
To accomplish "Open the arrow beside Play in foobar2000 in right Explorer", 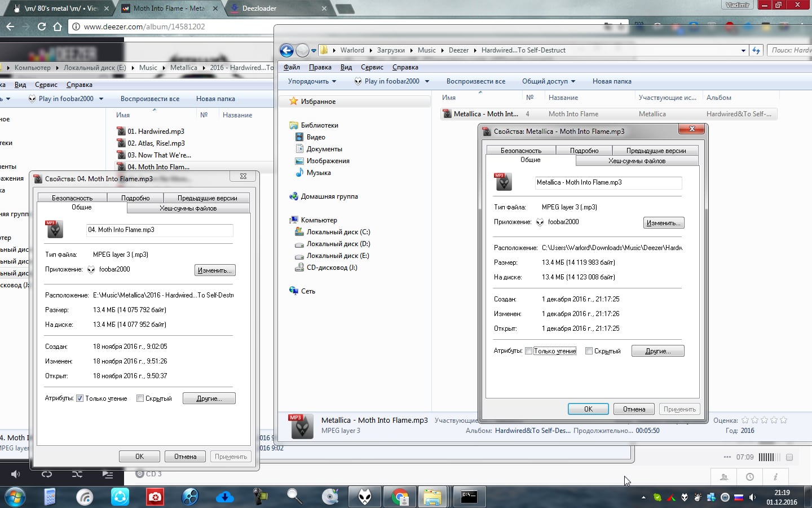I will 427,81.
